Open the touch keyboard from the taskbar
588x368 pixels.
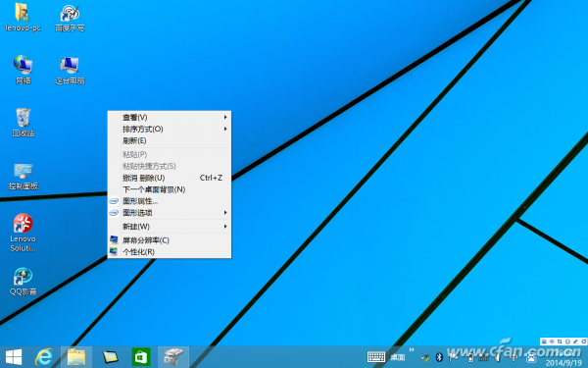(376, 357)
